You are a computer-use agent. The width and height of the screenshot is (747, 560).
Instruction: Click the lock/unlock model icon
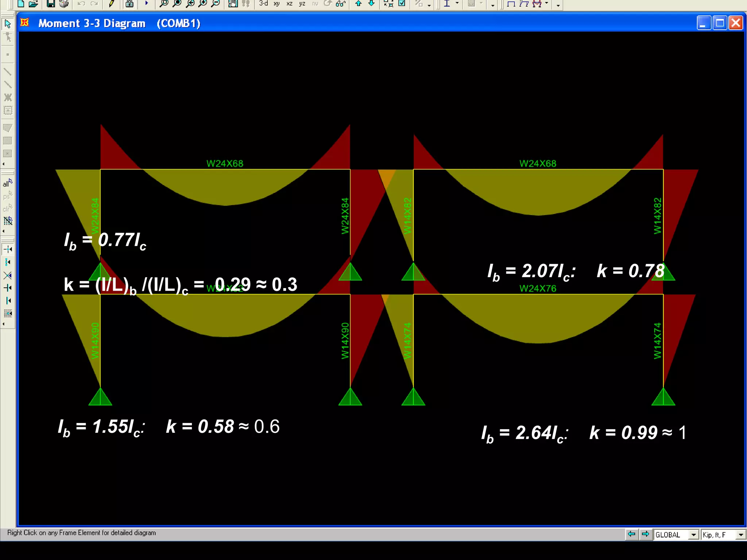(129, 4)
